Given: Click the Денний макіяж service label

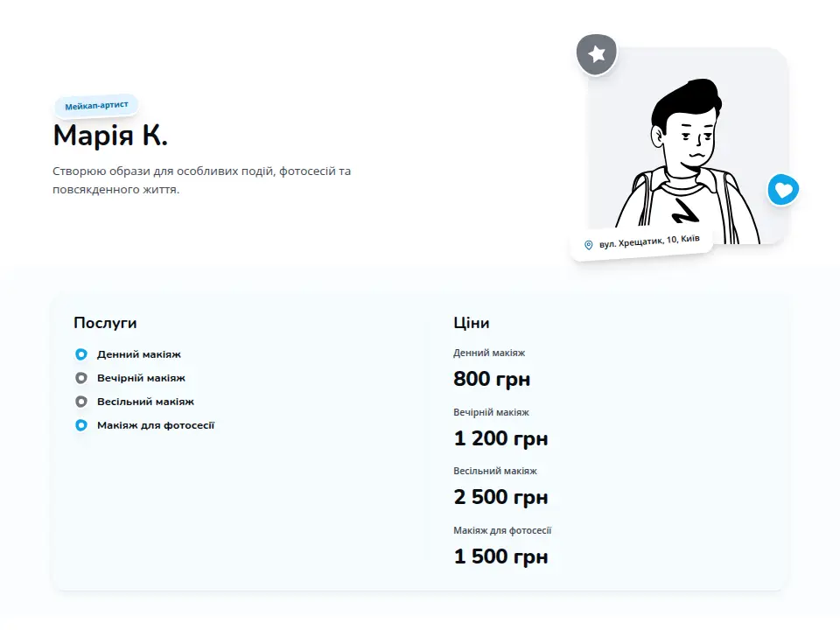Looking at the screenshot, I should tap(139, 354).
